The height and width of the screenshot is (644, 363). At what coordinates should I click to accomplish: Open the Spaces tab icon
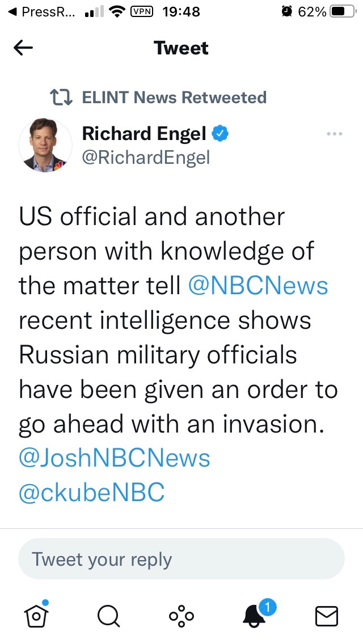(x=181, y=616)
